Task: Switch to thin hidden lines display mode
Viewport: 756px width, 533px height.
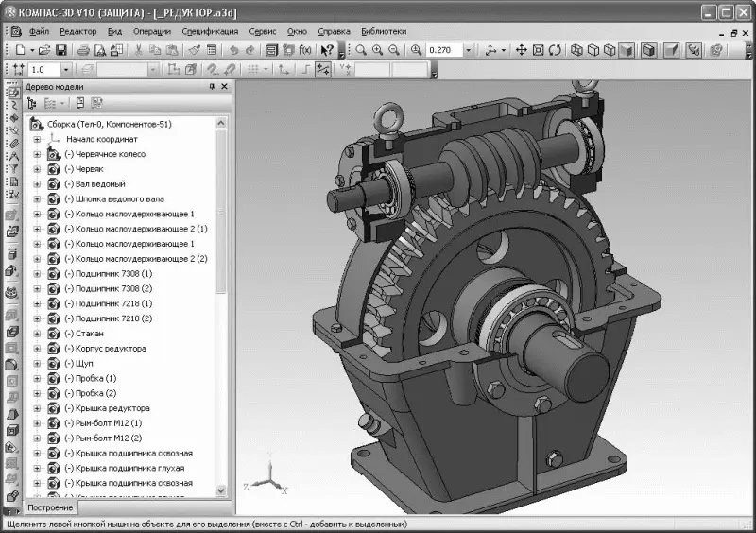Action: [610, 50]
